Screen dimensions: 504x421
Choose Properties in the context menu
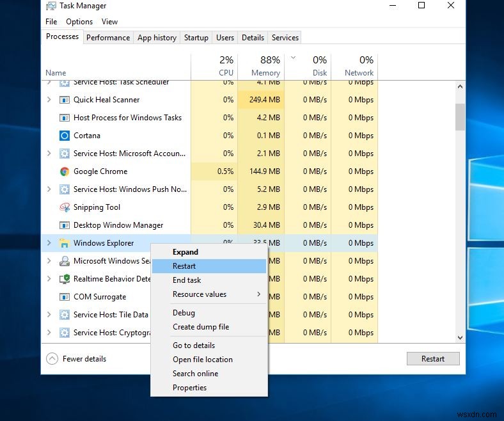click(209, 388)
